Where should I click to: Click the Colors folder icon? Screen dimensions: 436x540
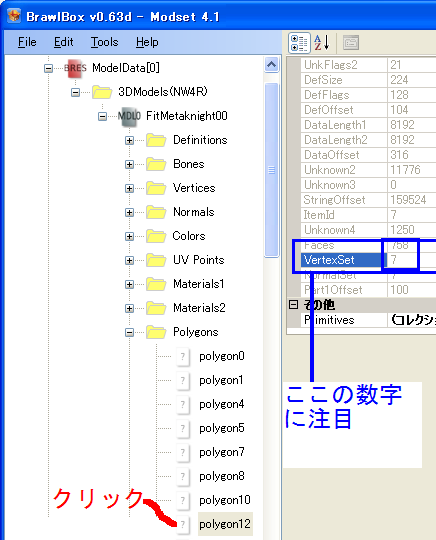click(x=156, y=236)
